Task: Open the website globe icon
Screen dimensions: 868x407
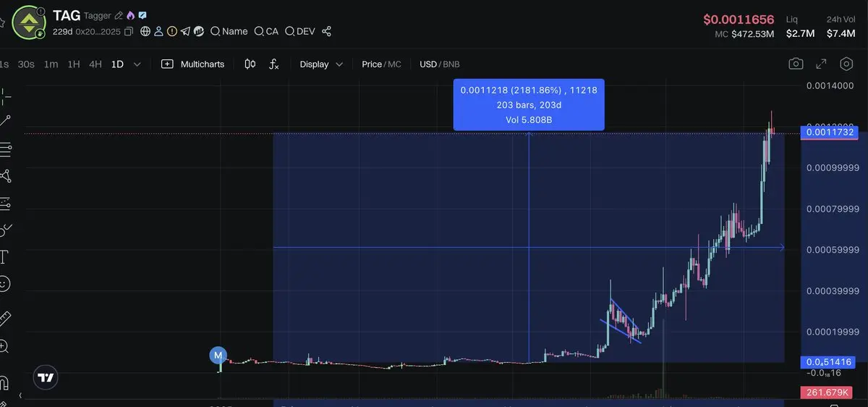Action: pos(145,32)
